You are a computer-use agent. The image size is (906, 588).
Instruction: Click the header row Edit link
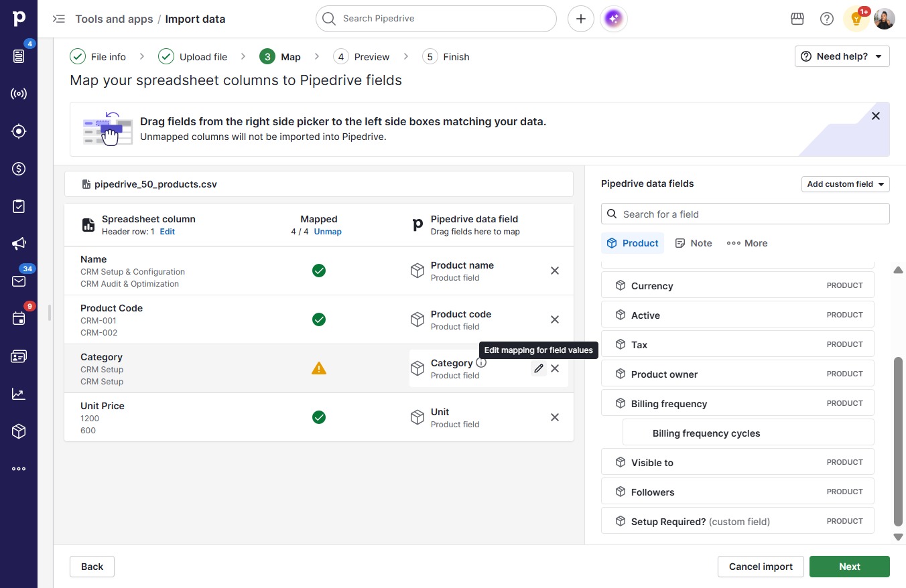point(167,232)
